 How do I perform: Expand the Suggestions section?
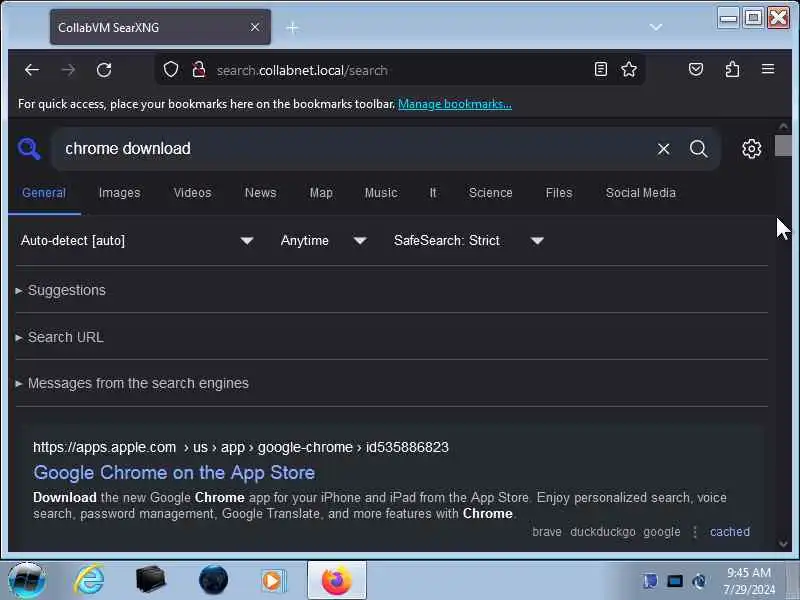pos(61,290)
